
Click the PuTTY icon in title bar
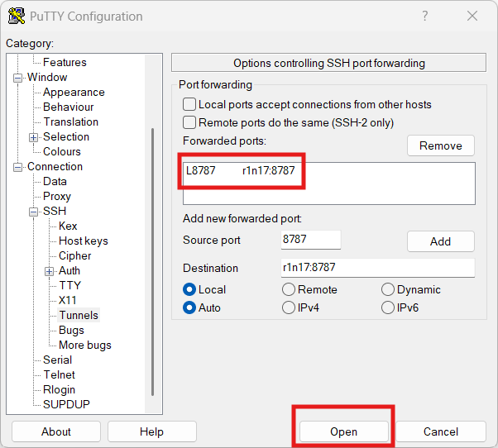tap(16, 17)
